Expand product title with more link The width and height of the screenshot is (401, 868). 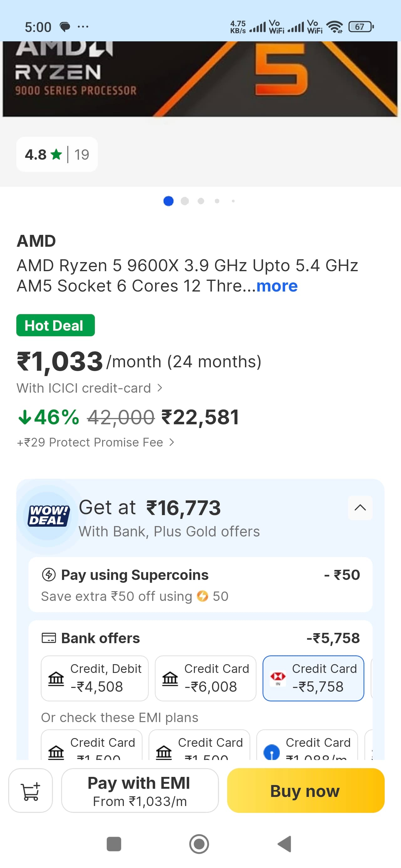click(x=277, y=286)
